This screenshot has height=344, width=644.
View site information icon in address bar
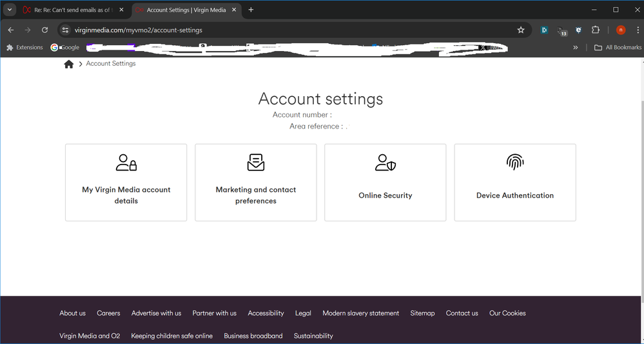(66, 30)
